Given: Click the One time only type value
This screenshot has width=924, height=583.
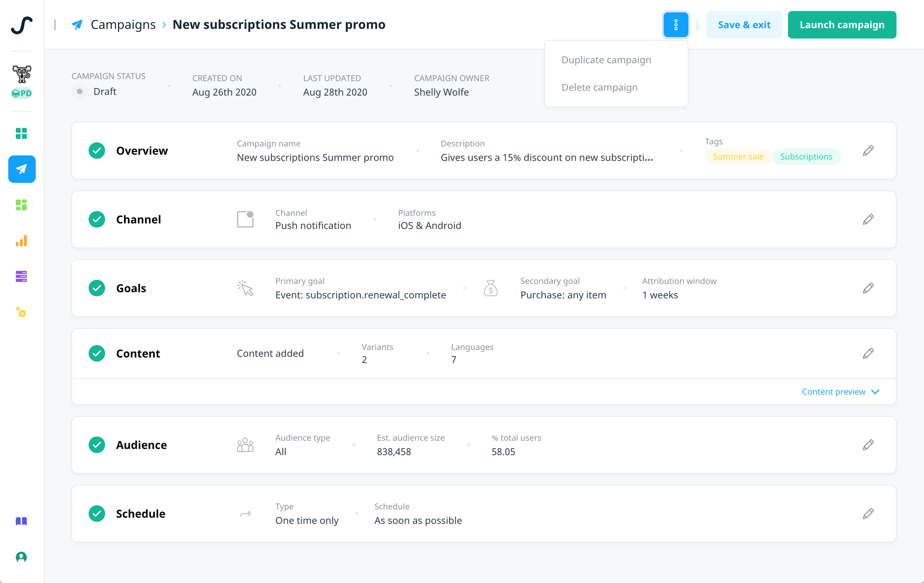Looking at the screenshot, I should [x=307, y=520].
